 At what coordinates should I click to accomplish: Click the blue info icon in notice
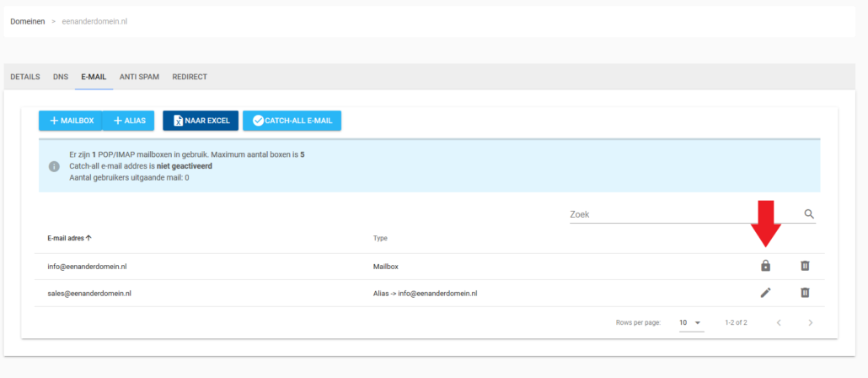tap(54, 166)
